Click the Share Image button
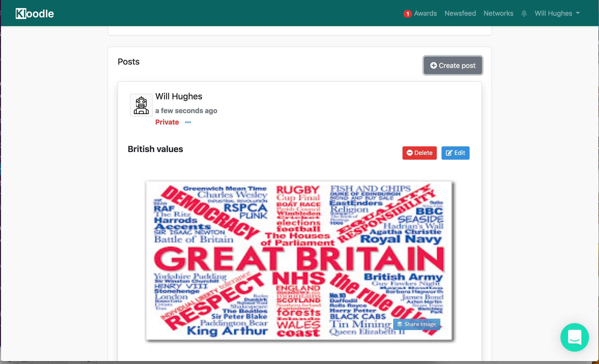The image size is (599, 364). 417,324
